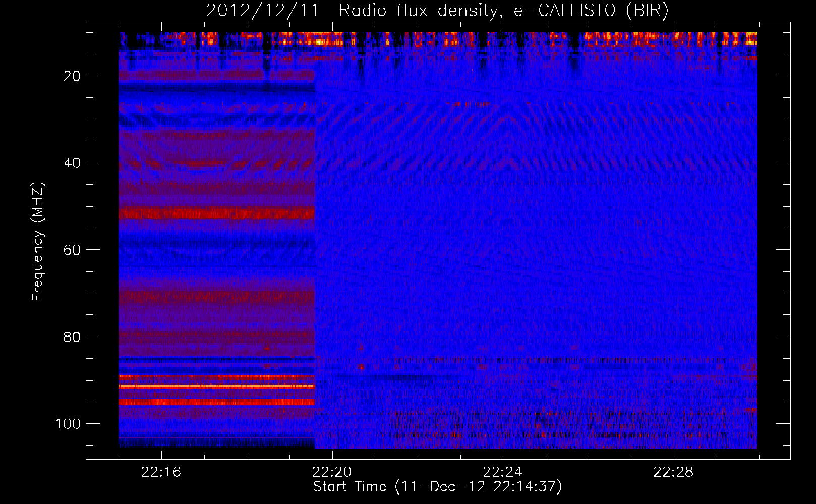
Task: Click the frequency tick label '60'
Action: [73, 250]
